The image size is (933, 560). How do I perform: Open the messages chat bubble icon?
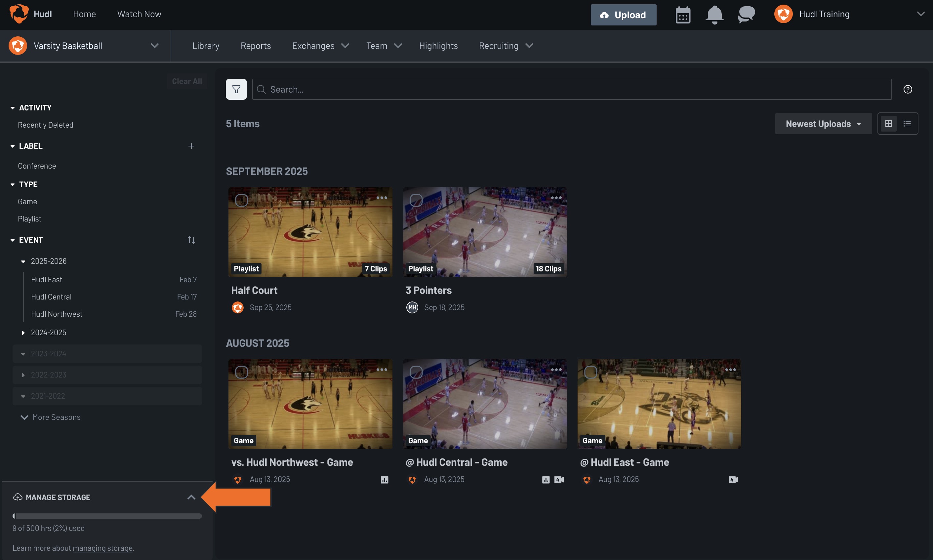tap(746, 15)
